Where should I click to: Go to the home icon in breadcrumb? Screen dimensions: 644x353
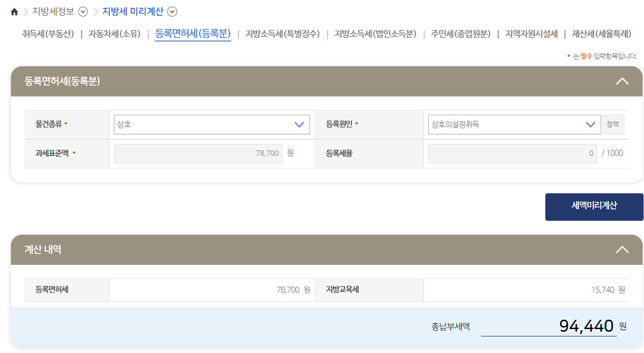point(14,12)
